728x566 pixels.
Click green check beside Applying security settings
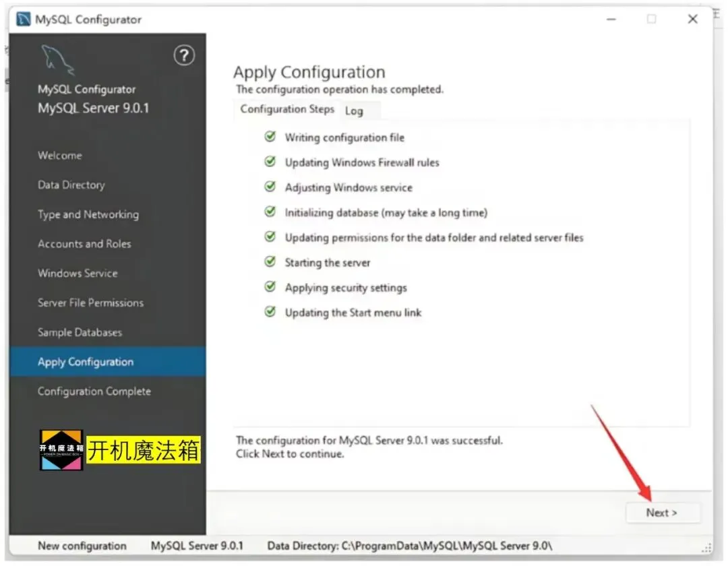click(x=270, y=287)
